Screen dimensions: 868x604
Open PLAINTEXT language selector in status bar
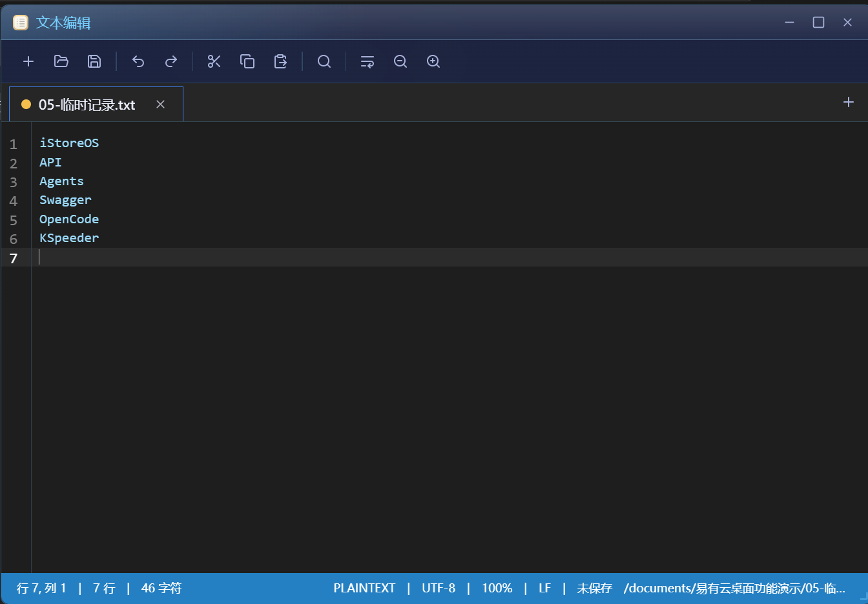pos(364,588)
